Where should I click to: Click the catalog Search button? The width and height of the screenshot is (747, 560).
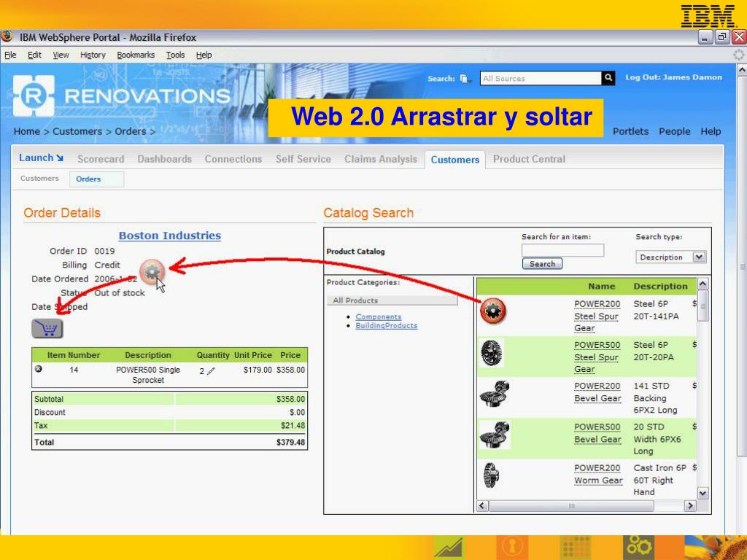tap(542, 264)
